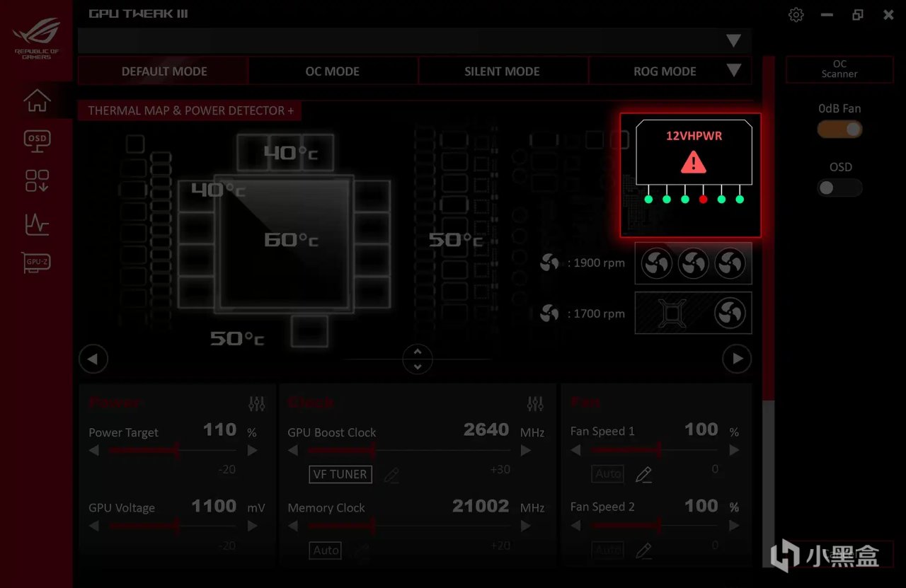Image resolution: width=906 pixels, height=588 pixels.
Task: Click the 60°c center temperature reading
Action: 291,240
